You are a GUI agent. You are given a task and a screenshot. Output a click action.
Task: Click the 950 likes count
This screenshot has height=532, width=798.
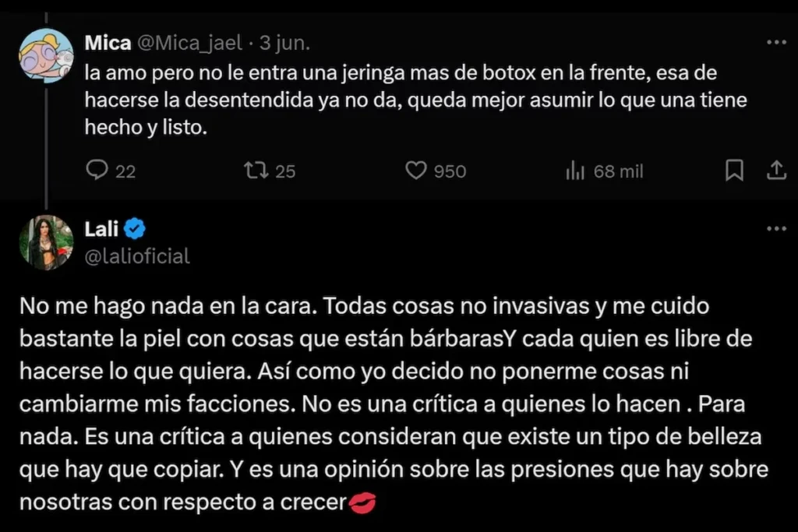450,171
